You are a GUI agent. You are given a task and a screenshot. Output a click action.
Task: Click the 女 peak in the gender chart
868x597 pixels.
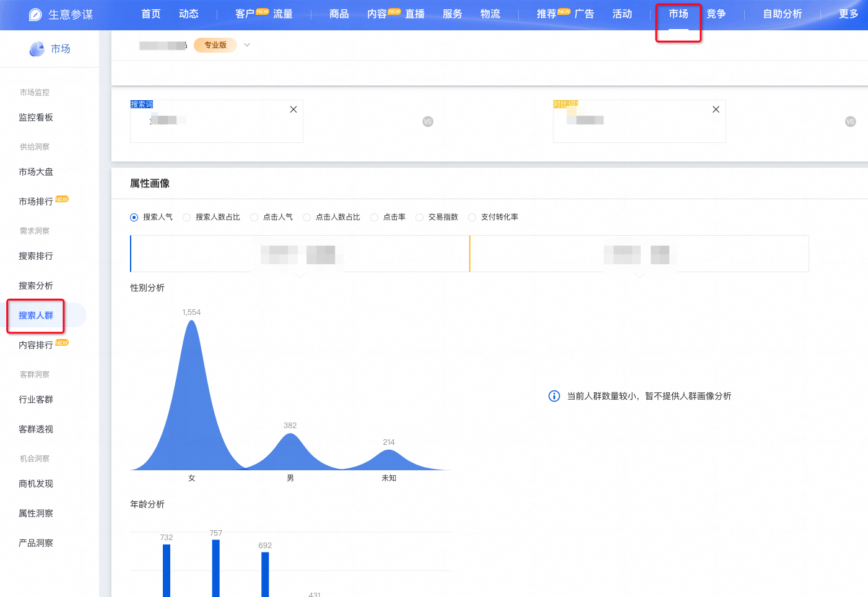click(x=191, y=396)
